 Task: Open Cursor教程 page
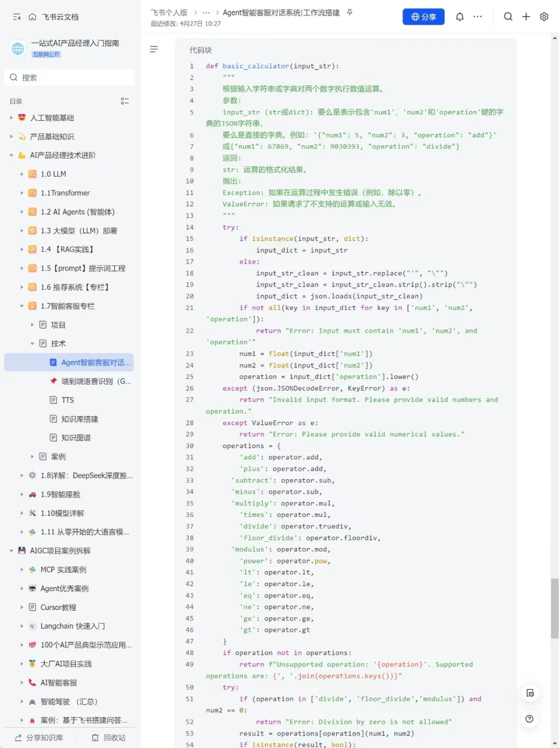click(59, 608)
